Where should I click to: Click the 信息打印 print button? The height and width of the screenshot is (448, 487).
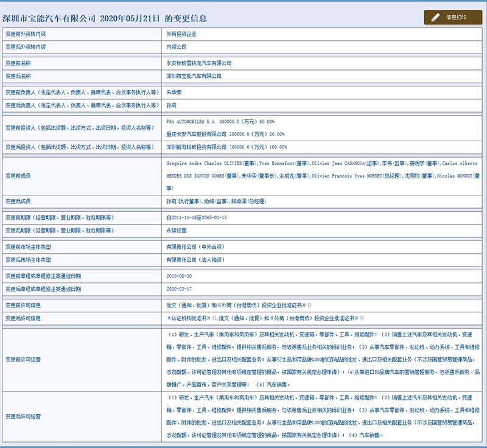453,18
